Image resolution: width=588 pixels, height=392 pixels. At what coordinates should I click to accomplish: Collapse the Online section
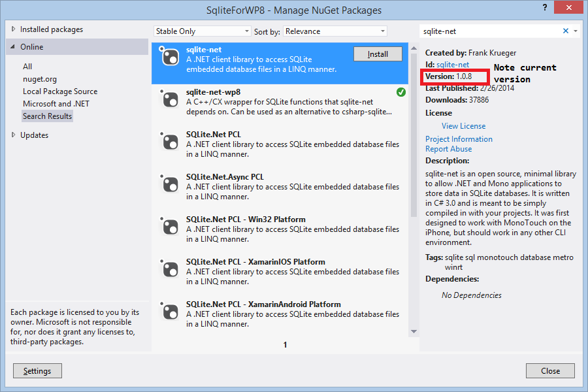click(13, 47)
